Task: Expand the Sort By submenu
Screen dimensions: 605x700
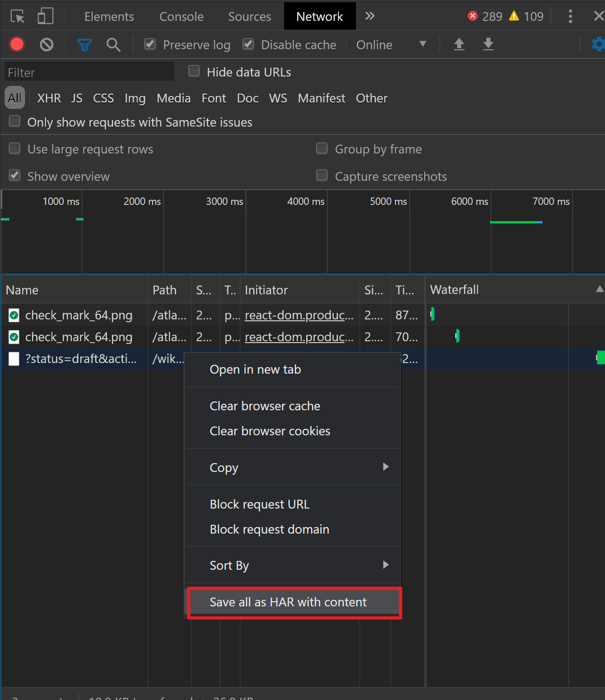Action: click(293, 565)
